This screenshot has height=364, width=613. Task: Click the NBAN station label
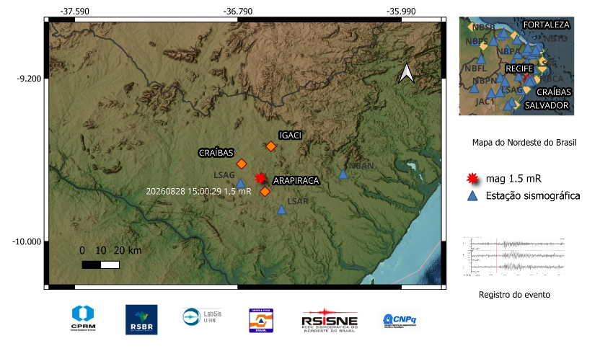pyautogui.click(x=361, y=166)
